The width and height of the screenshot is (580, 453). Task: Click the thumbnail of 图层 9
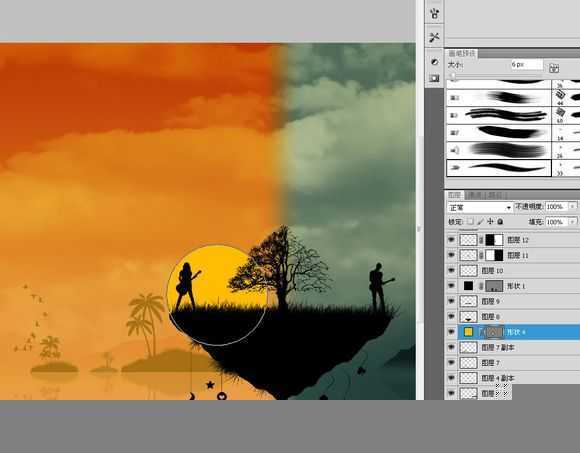(468, 301)
